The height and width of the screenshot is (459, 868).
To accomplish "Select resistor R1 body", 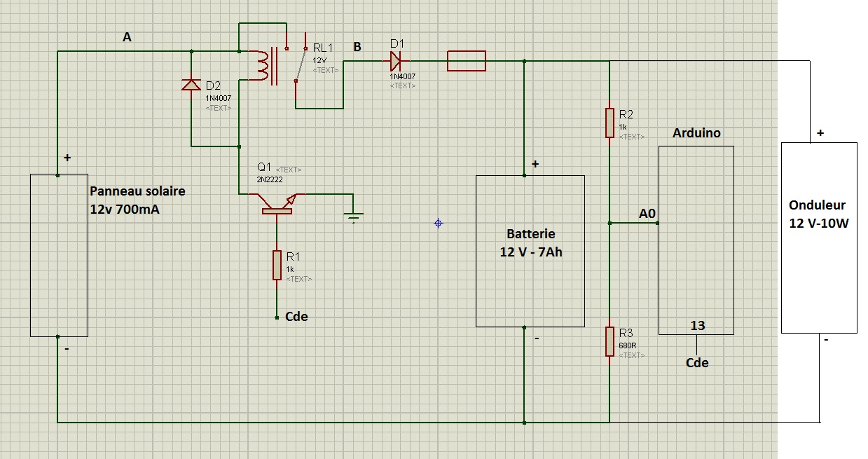I will tap(277, 265).
